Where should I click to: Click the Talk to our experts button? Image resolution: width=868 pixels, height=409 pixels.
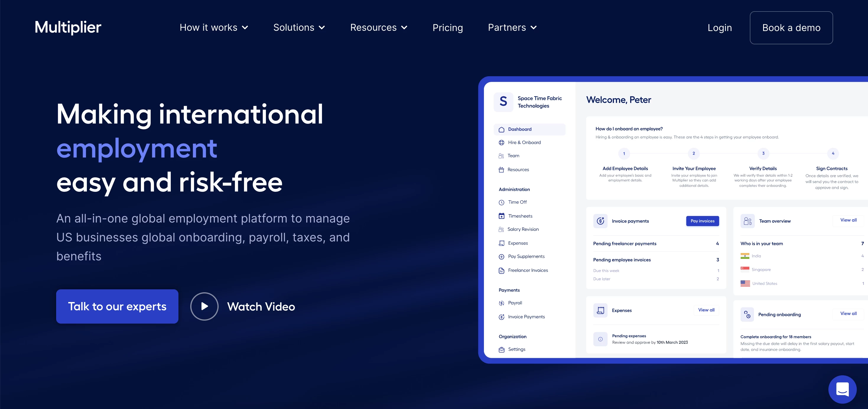coord(117,306)
